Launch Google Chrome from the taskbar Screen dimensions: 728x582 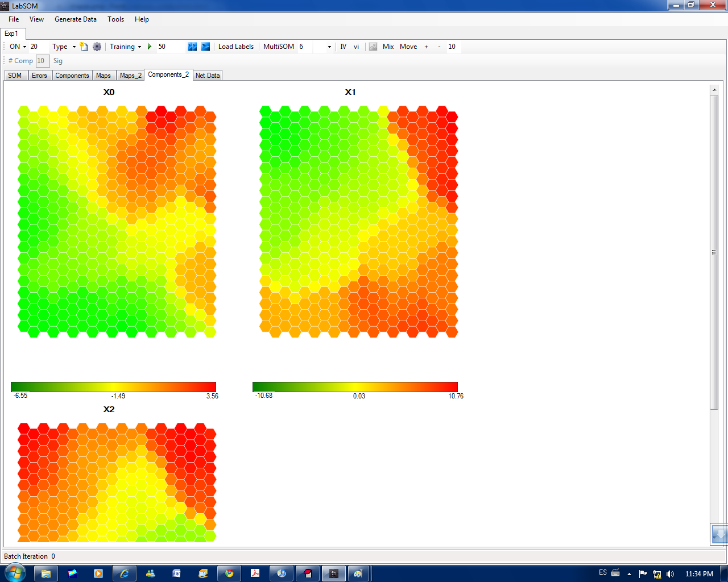[229, 573]
